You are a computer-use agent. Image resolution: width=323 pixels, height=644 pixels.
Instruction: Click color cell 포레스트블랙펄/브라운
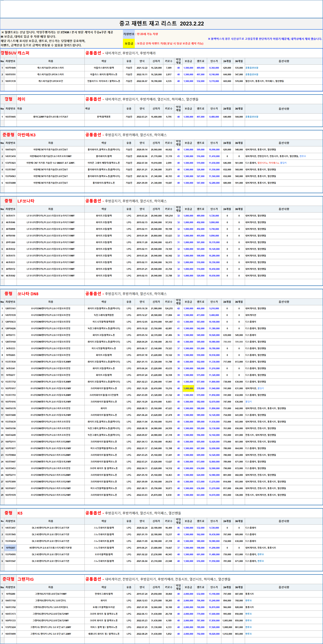pos(104,607)
